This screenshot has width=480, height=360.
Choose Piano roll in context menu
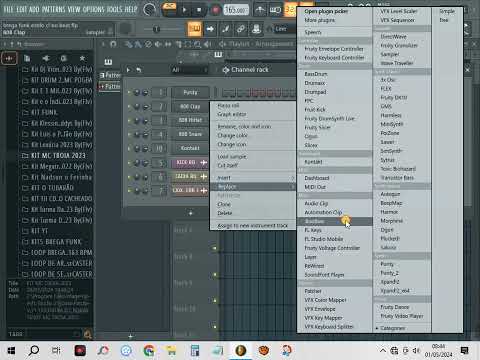tap(228, 105)
